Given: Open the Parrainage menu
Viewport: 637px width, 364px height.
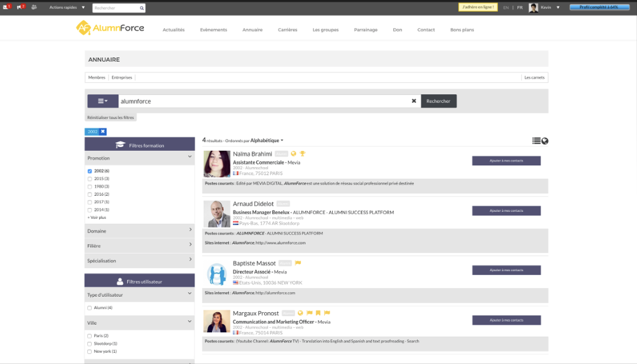Looking at the screenshot, I should (366, 30).
